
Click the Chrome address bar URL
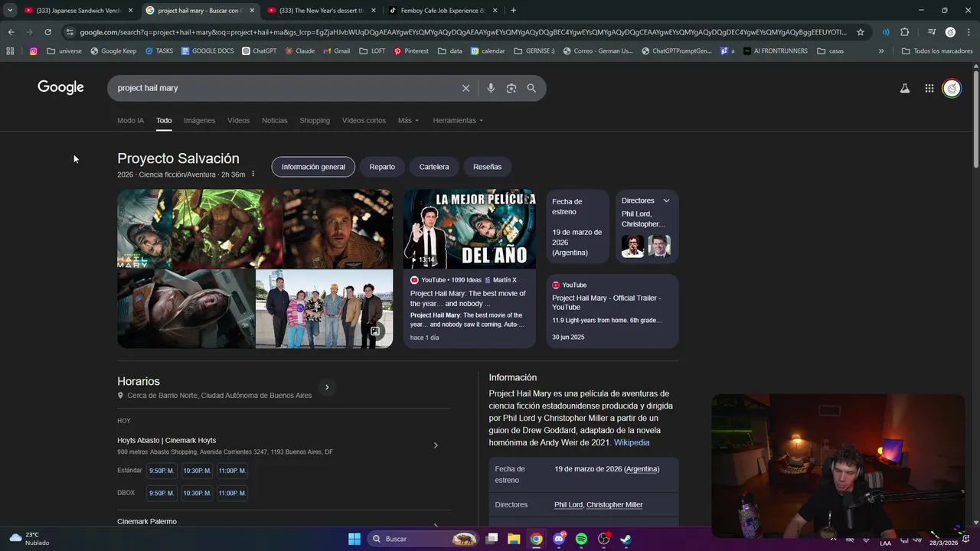pyautogui.click(x=463, y=32)
